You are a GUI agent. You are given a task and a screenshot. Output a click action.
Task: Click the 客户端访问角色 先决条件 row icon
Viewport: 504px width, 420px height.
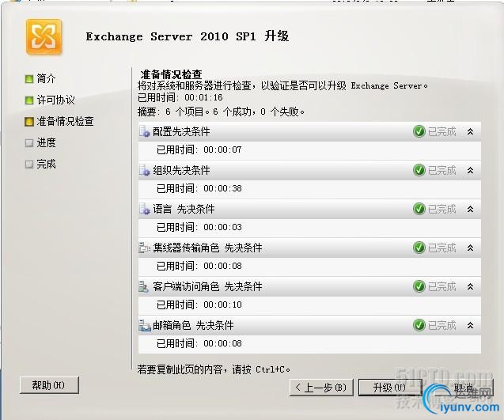pyautogui.click(x=144, y=286)
